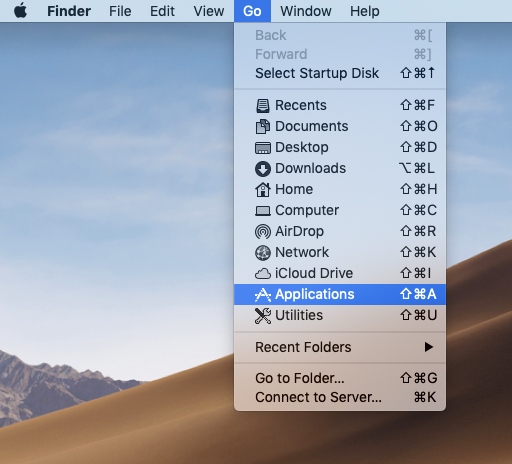Click the Network globe icon
This screenshot has width=512, height=464.
(263, 253)
